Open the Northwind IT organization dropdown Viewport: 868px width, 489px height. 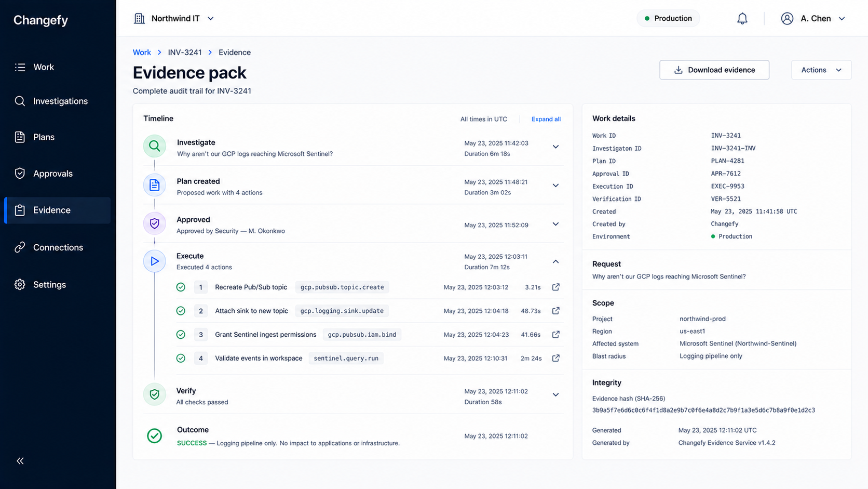(174, 19)
